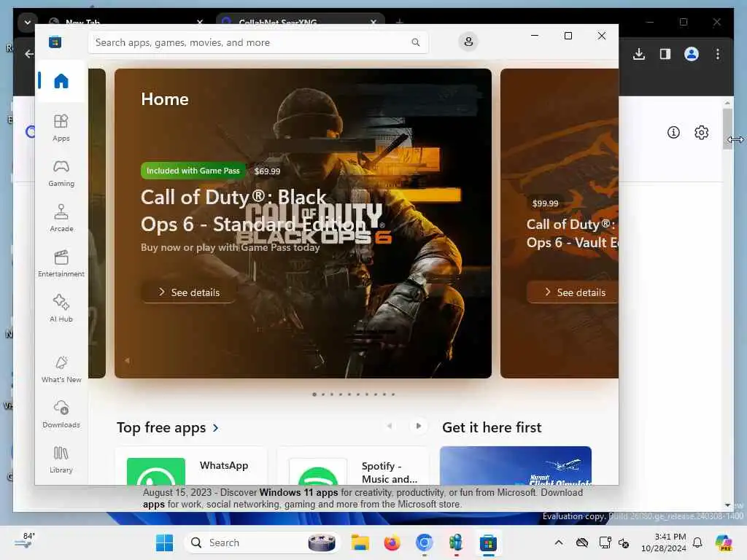Open the browser three-dot menu

pos(718,54)
